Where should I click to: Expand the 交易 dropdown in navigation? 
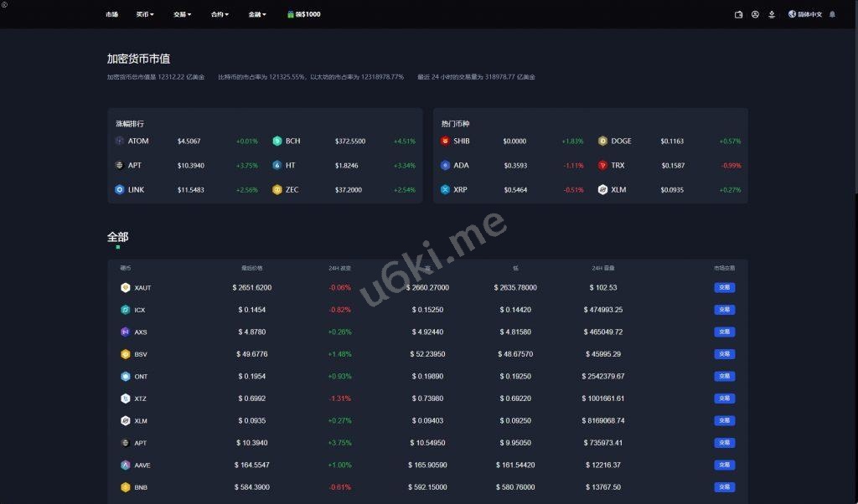182,14
